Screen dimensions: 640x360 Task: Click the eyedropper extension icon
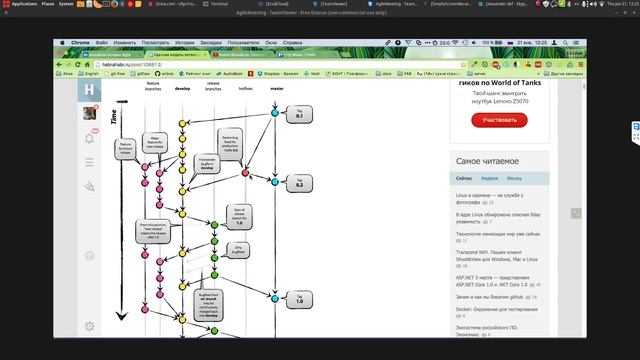pos(474,64)
